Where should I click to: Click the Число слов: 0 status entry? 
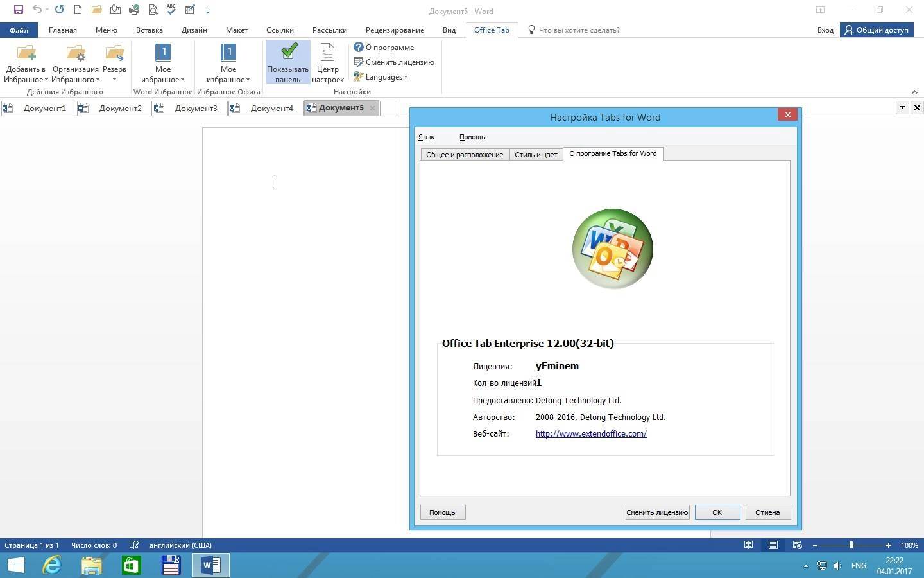(94, 545)
